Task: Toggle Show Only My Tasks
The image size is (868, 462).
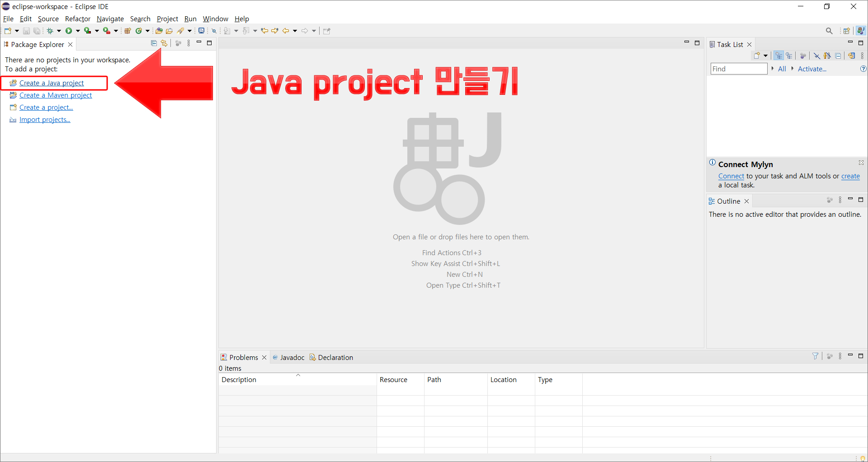Action: click(827, 56)
